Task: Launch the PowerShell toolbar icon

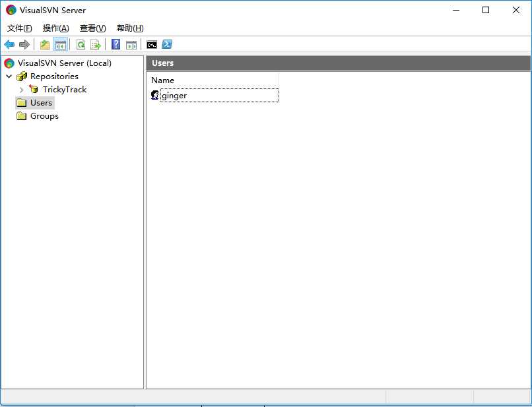Action: click(x=167, y=44)
